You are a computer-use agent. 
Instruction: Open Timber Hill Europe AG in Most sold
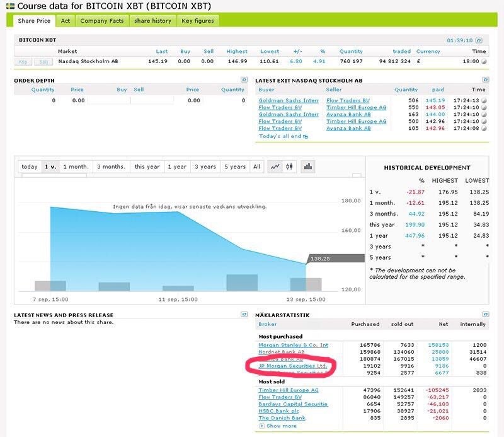[x=288, y=390]
